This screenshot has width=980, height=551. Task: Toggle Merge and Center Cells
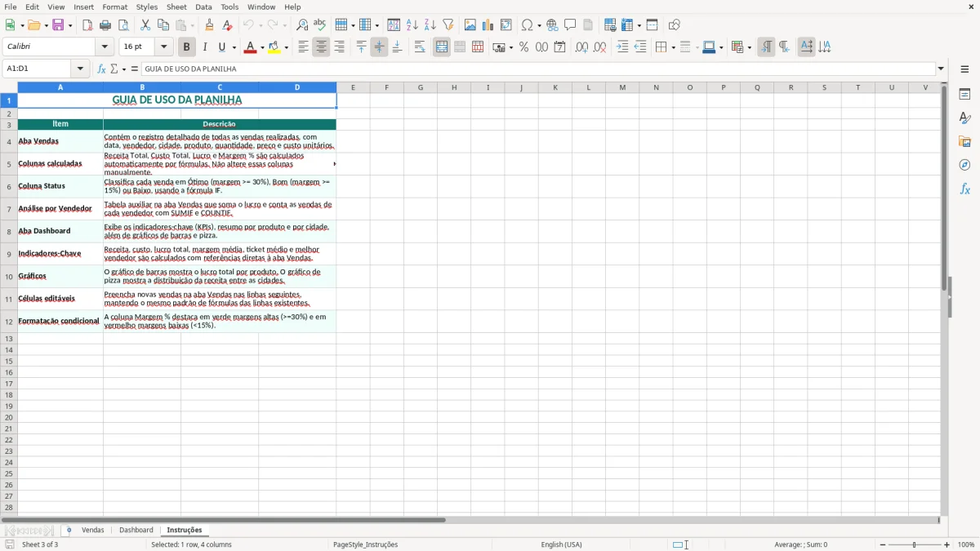tap(442, 47)
